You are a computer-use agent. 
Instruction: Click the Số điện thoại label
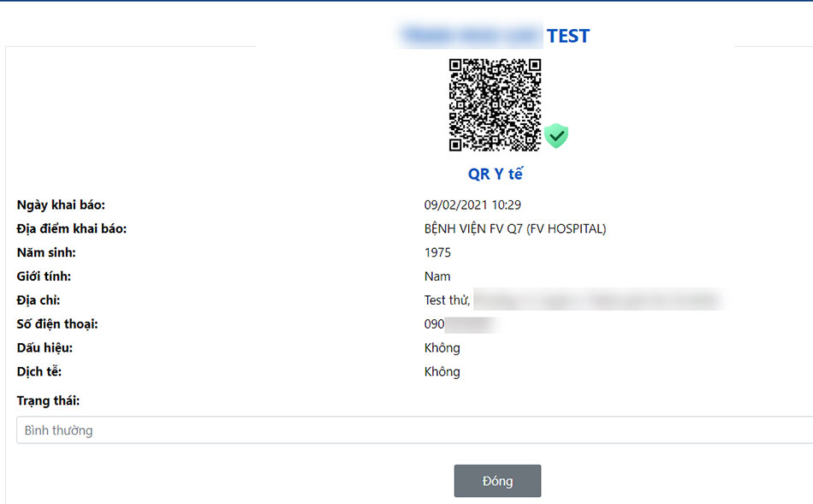pyautogui.click(x=57, y=324)
